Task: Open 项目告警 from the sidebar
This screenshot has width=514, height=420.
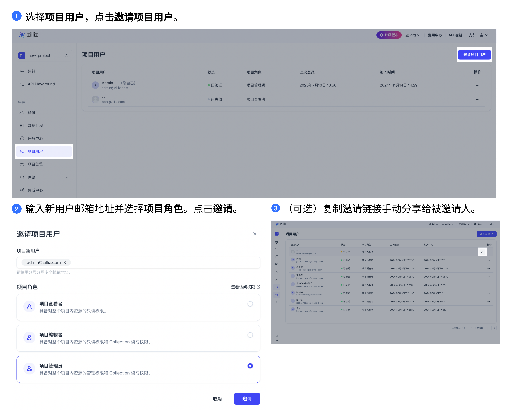Action: point(35,164)
